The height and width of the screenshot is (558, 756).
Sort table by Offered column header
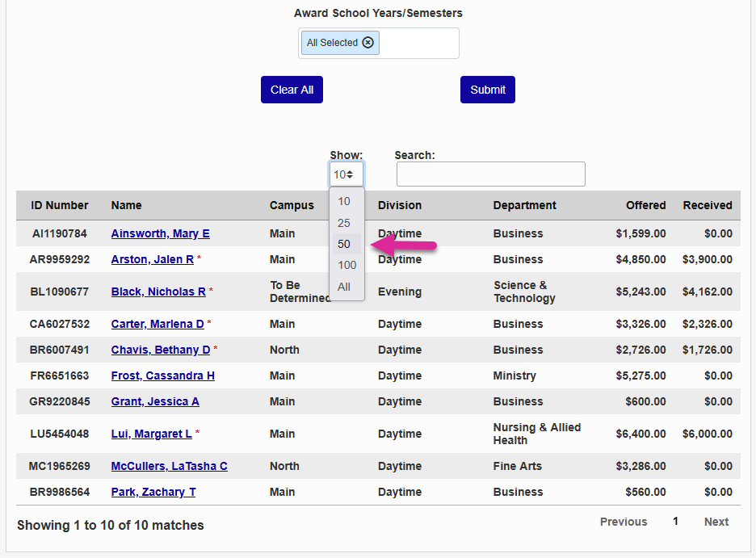[645, 205]
